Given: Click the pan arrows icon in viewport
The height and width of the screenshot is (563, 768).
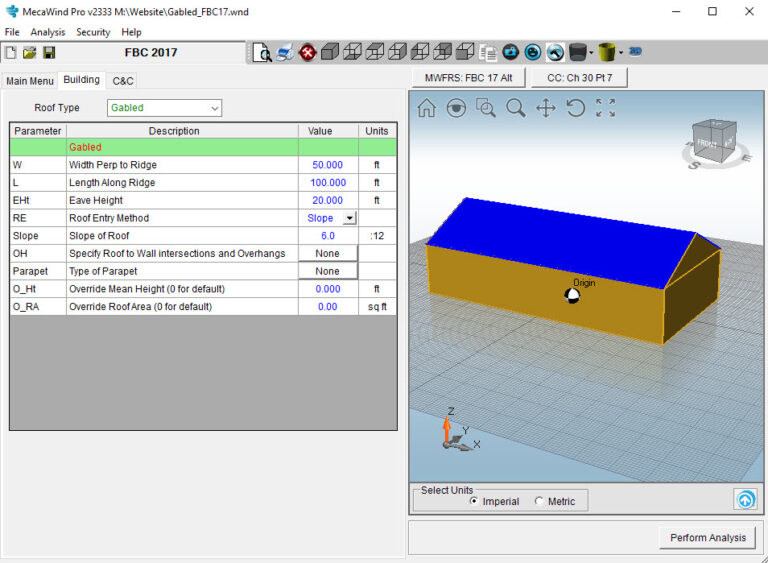Looking at the screenshot, I should (x=546, y=108).
